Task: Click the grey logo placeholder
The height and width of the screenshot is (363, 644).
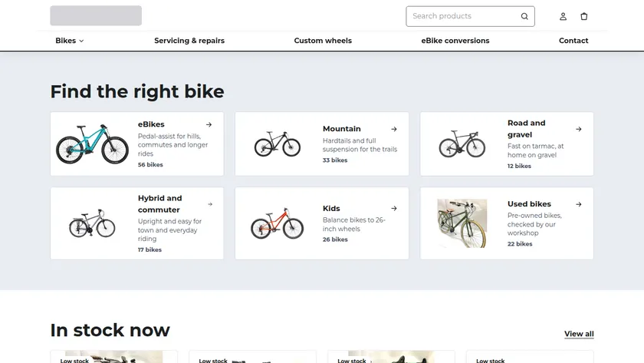Action: (x=96, y=15)
